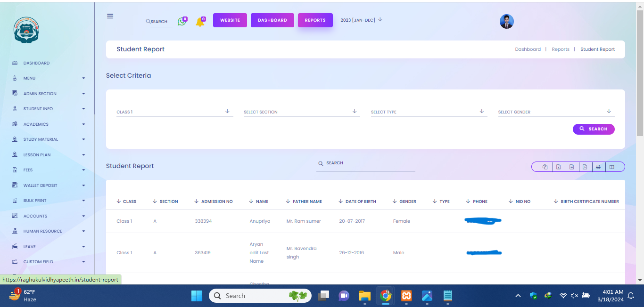The image size is (644, 307).
Task: Export report to Excel icon
Action: (x=558, y=167)
